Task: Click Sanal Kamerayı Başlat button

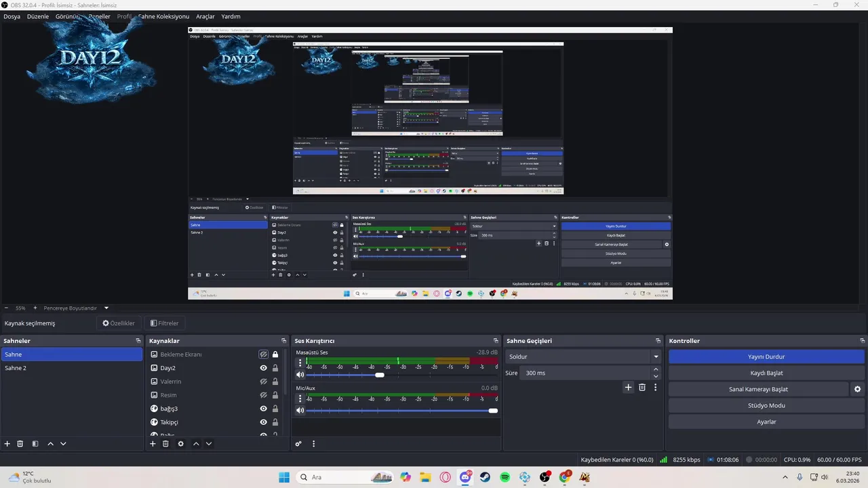Action: (x=758, y=389)
